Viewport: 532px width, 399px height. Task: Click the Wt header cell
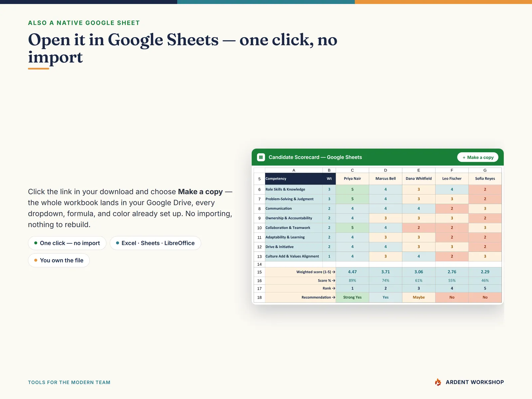[329, 179]
